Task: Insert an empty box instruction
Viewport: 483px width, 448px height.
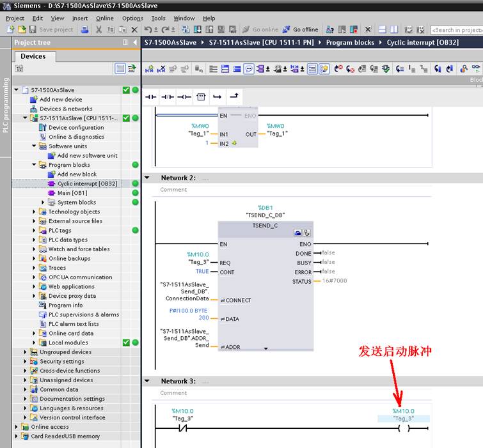Action: [201, 97]
